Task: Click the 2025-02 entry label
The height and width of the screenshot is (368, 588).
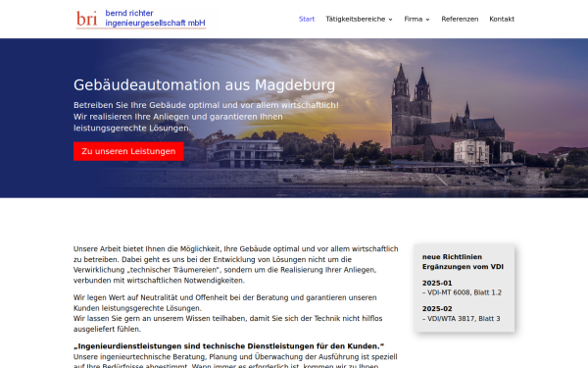Action: [437, 309]
